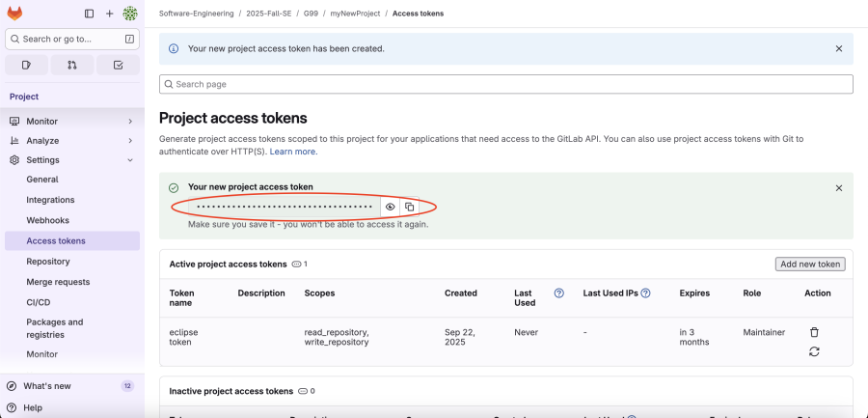Viewport: 868px width, 418px height.
Task: Open Webhooks settings page
Action: click(47, 220)
